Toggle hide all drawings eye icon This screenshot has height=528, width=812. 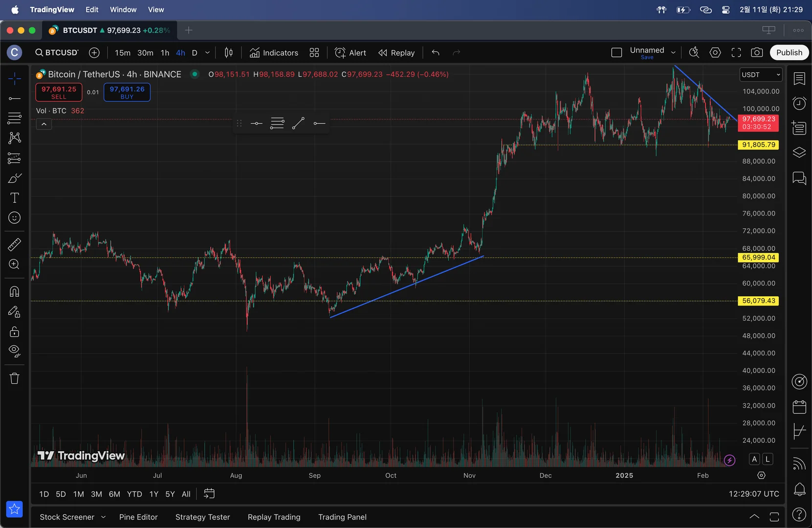point(15,351)
